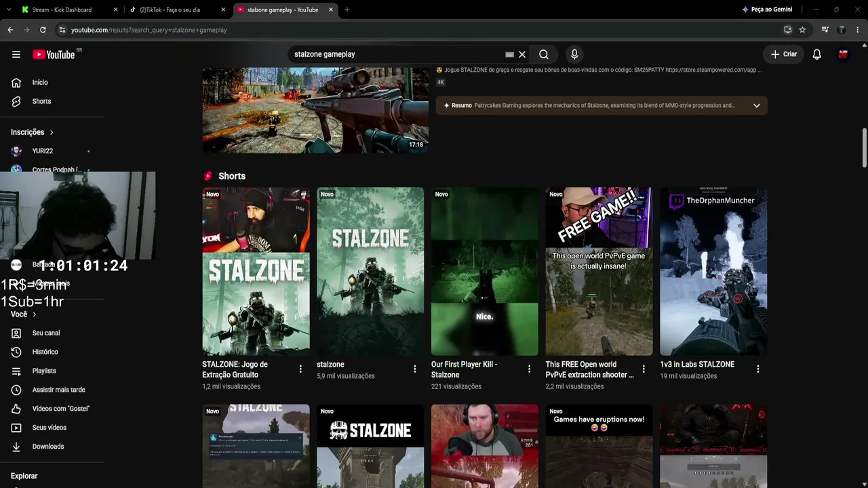The width and height of the screenshot is (868, 488).
Task: Go to the YouTube home logo
Action: 54,54
